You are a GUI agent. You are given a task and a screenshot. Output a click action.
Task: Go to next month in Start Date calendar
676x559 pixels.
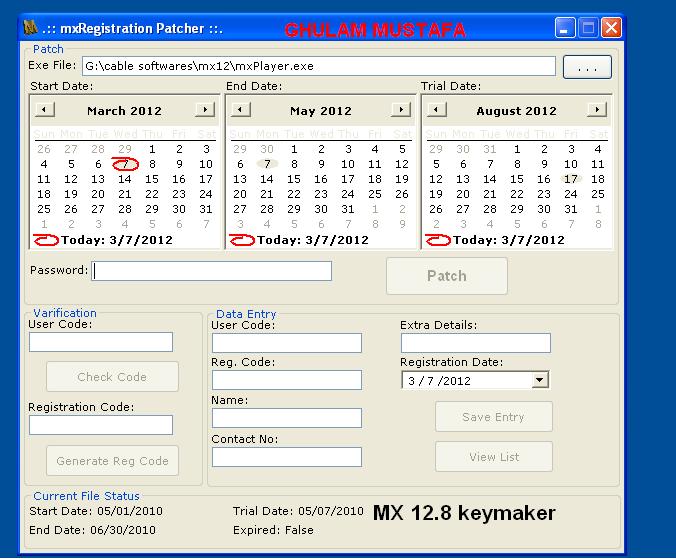point(205,109)
